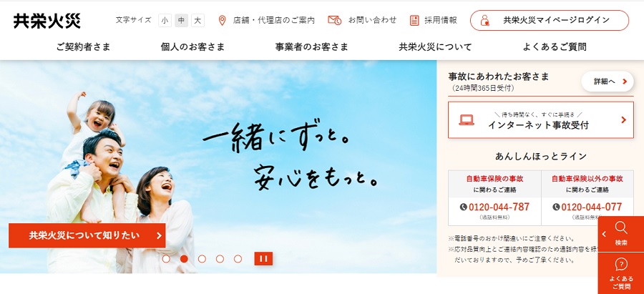Click the user icon in My Page login

(x=485, y=20)
